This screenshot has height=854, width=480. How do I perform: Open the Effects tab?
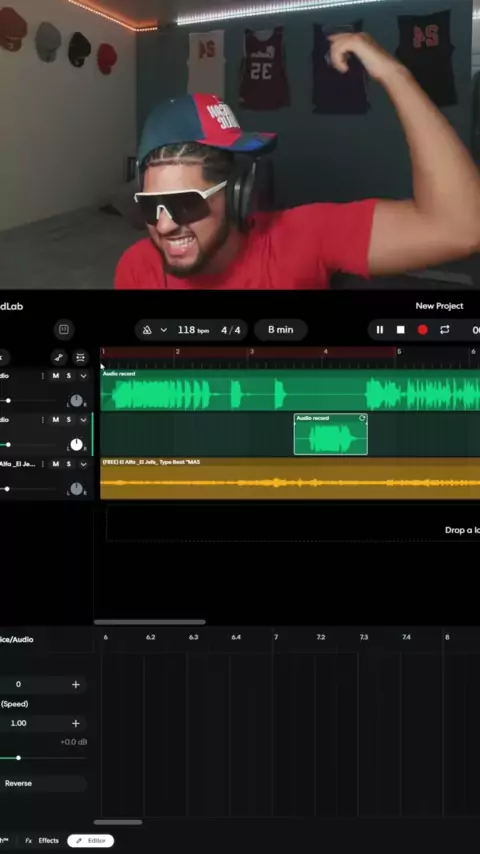(43, 840)
